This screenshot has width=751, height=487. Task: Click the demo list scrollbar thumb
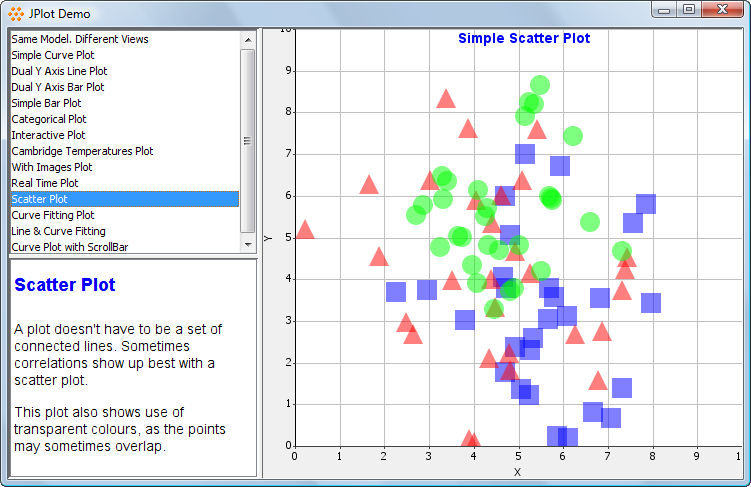tap(248, 140)
